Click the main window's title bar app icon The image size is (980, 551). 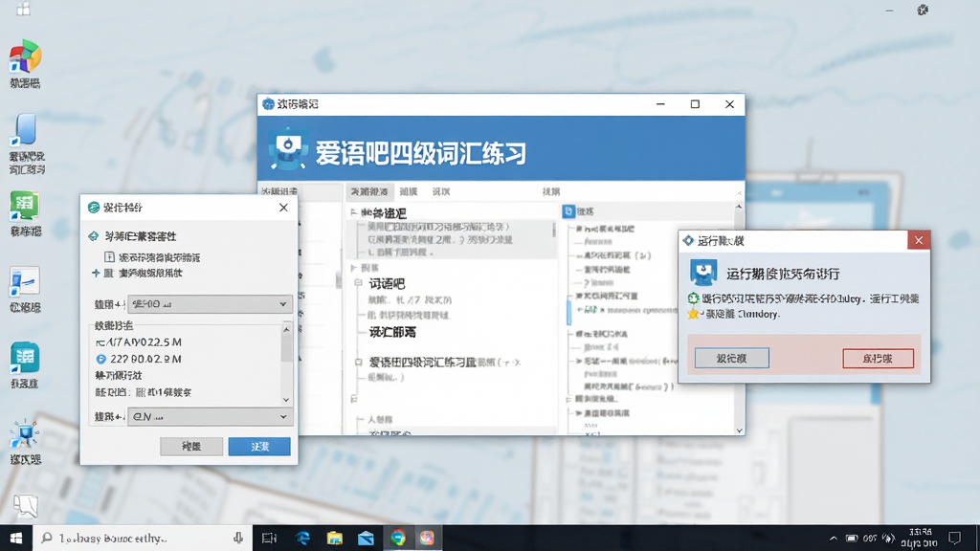tap(268, 104)
